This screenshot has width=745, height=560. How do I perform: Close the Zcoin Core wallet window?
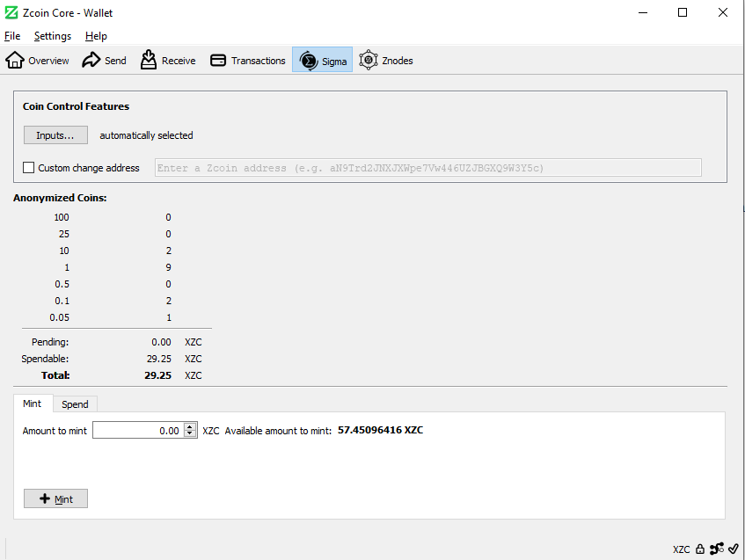[723, 13]
